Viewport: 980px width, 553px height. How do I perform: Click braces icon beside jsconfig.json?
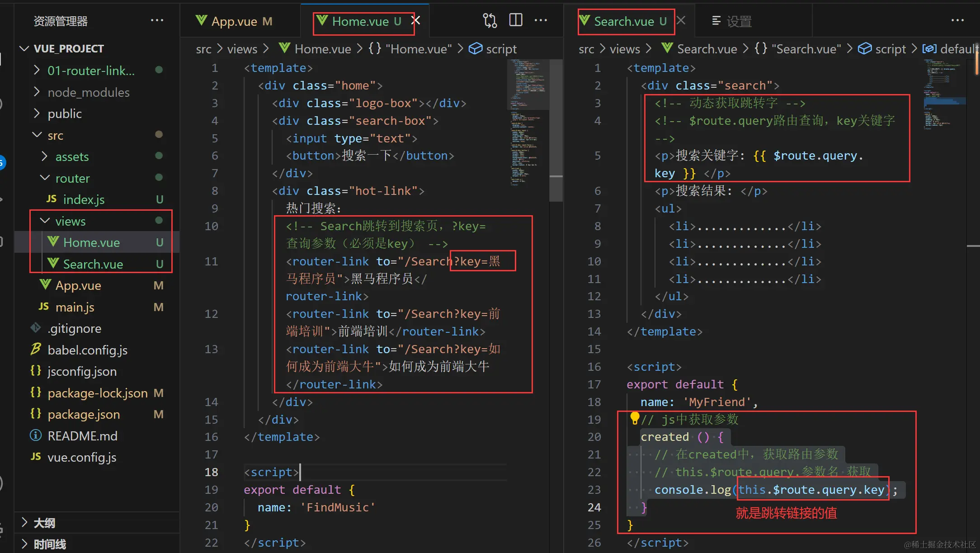[36, 371]
